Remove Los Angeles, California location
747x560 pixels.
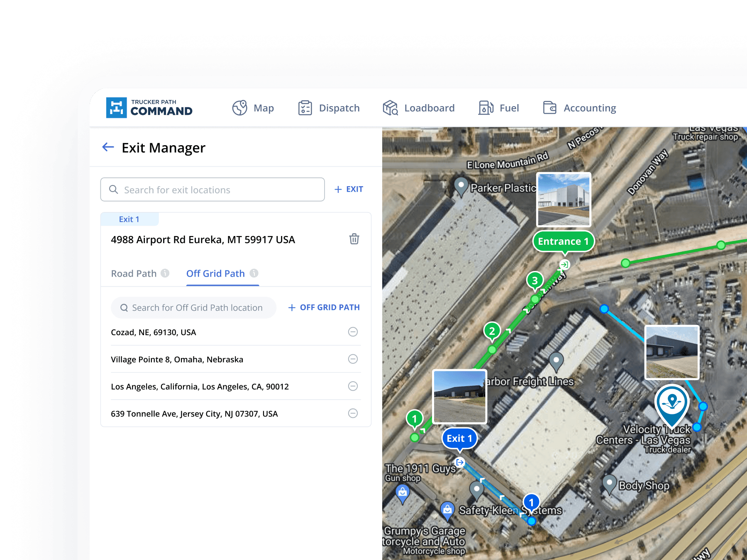coord(353,386)
